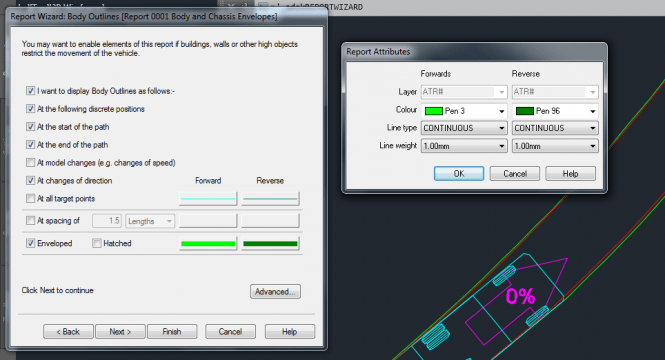Screen dimensions: 665x360
Task: Uncheck the Enveloped checkbox
Action: point(31,243)
